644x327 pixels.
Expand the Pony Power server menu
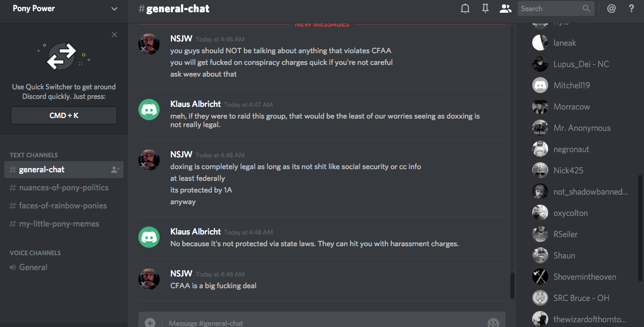[114, 9]
